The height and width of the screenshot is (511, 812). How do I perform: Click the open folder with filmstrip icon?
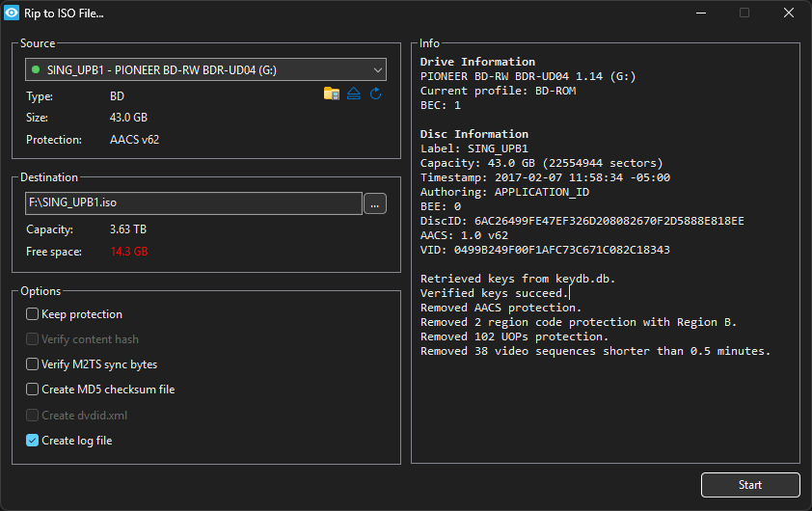(x=332, y=94)
